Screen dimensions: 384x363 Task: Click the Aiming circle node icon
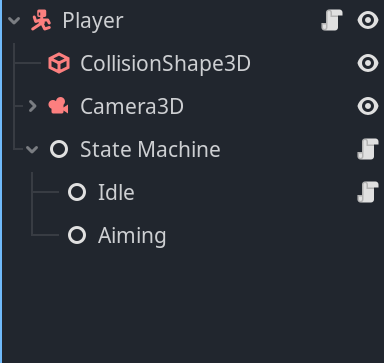point(77,235)
